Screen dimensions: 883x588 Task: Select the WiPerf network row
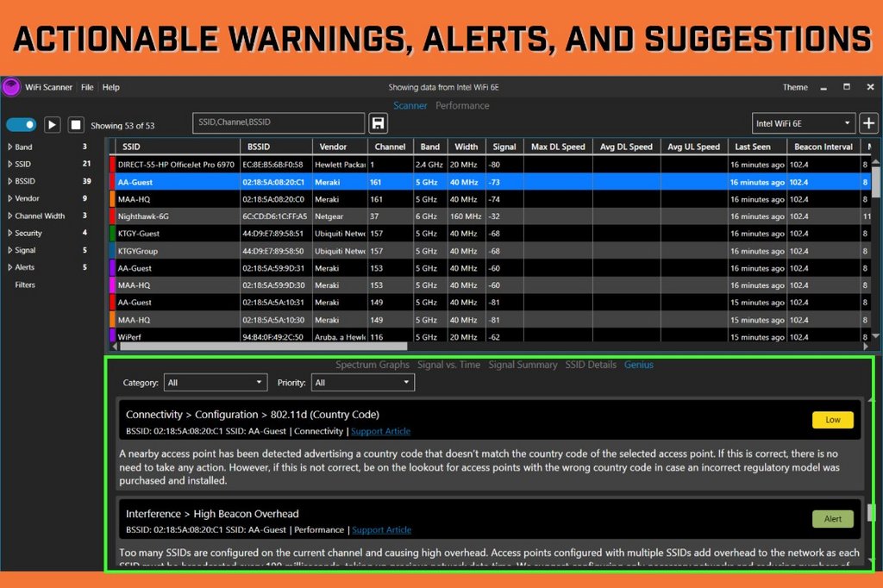490,336
